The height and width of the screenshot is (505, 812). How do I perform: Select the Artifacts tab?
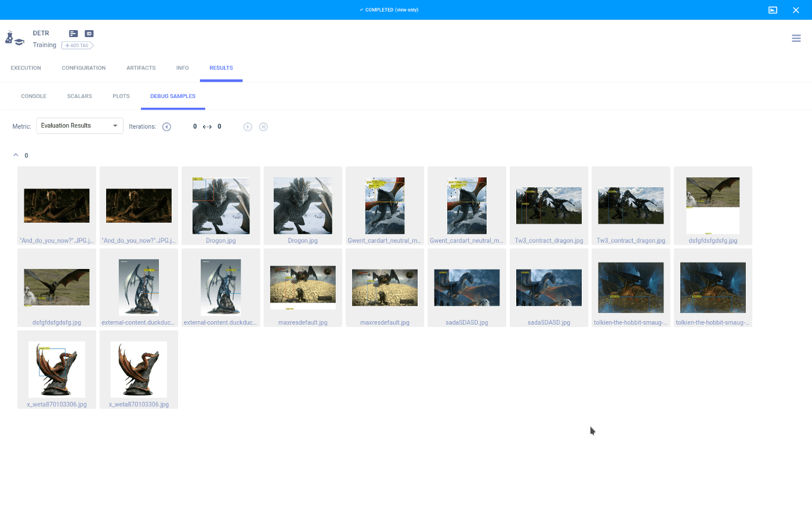(141, 68)
